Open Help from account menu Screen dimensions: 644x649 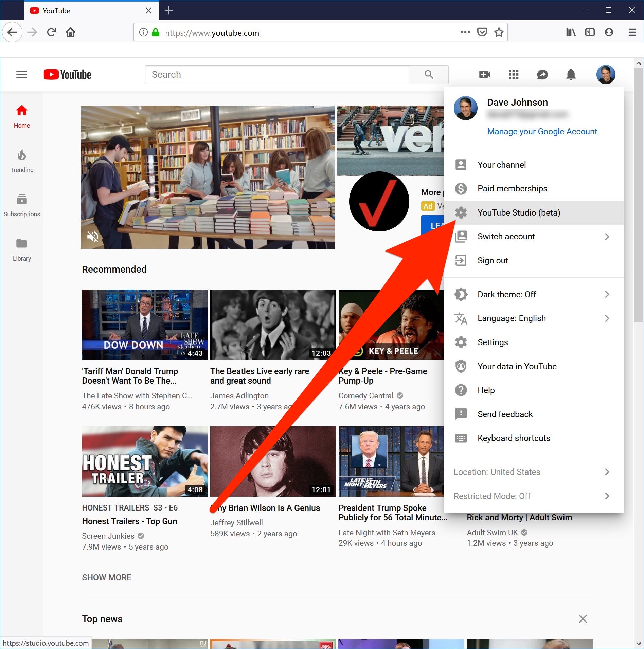(534, 390)
